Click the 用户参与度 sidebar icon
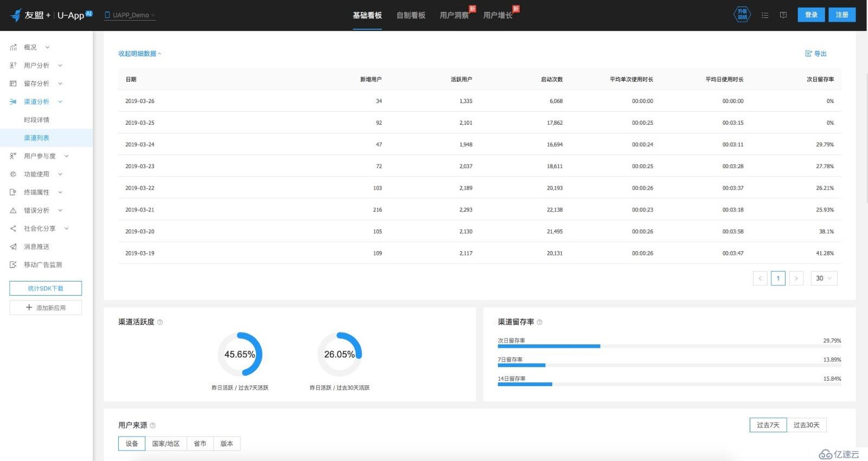This screenshot has width=868, height=461. click(13, 156)
